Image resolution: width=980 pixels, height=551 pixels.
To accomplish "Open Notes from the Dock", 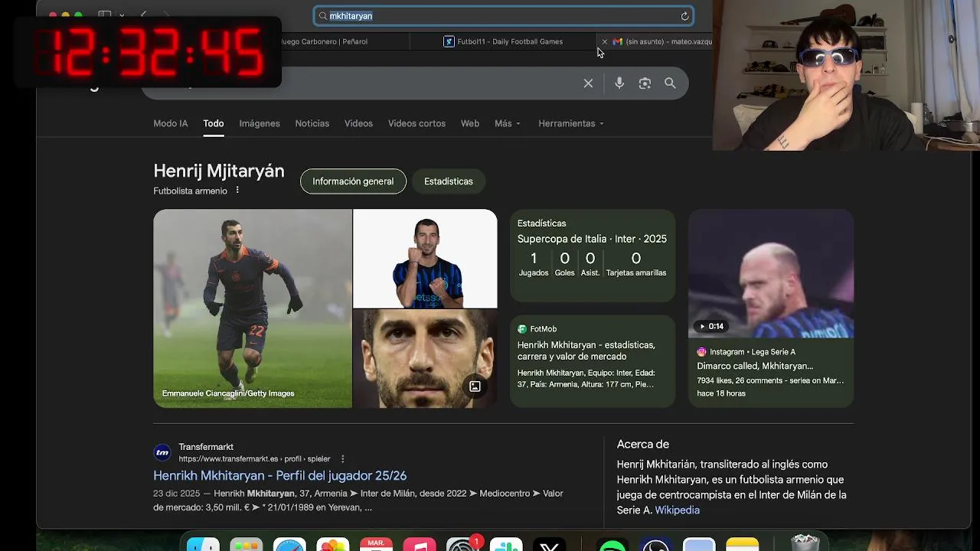I will click(x=742, y=545).
